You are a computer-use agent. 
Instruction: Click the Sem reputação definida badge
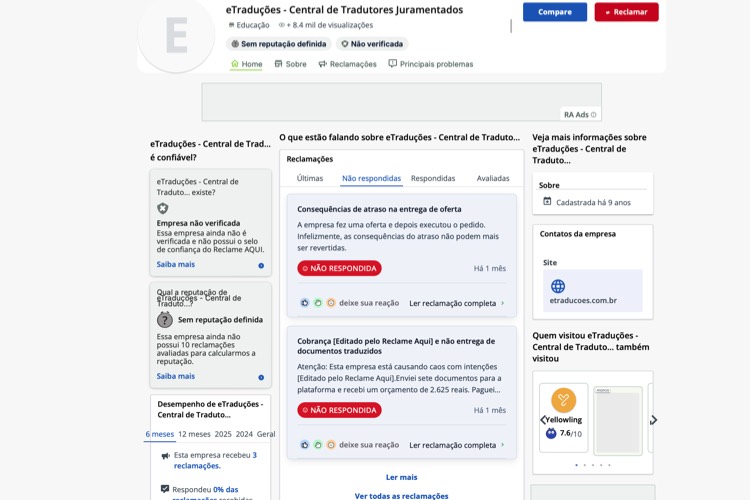point(278,44)
